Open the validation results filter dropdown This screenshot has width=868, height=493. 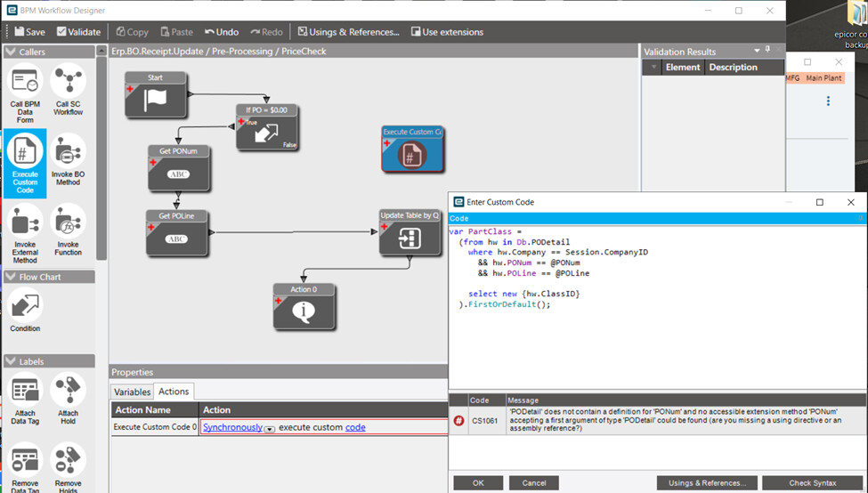653,68
